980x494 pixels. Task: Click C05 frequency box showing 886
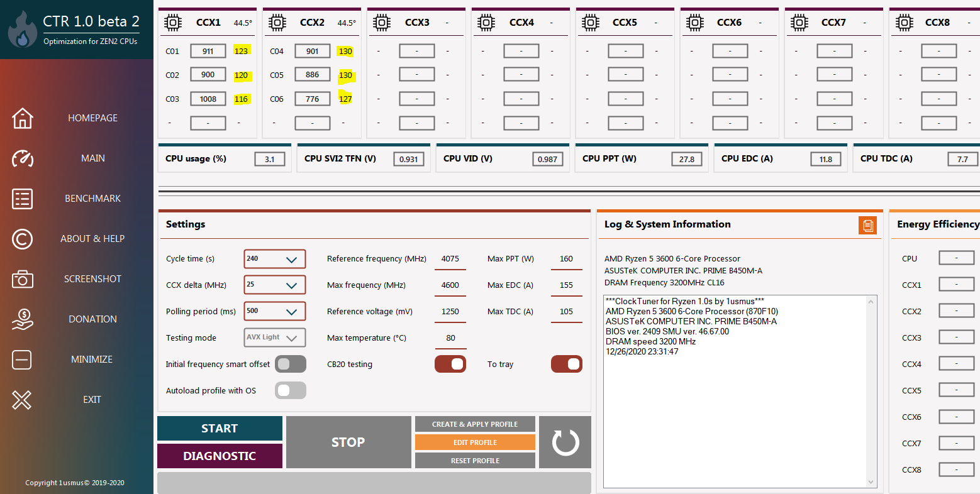click(x=313, y=75)
